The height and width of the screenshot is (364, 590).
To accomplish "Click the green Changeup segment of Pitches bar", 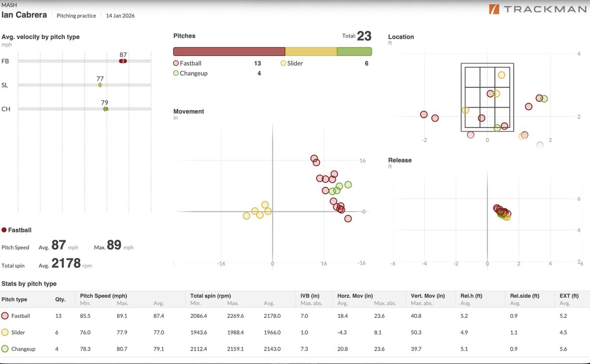I will [x=354, y=52].
